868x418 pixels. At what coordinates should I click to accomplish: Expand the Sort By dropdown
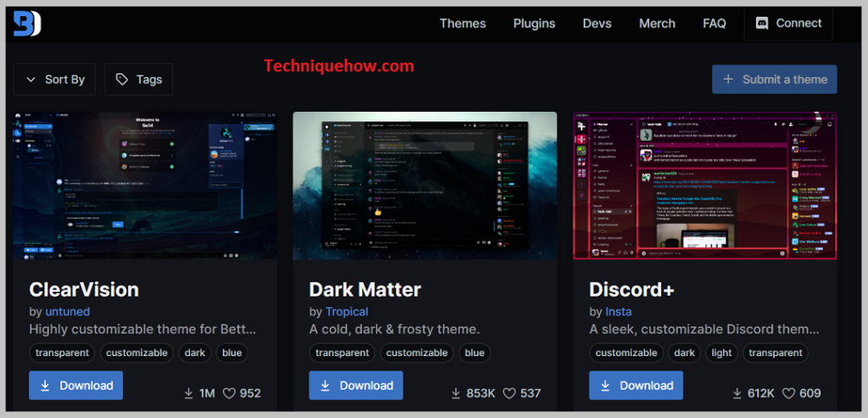click(54, 79)
